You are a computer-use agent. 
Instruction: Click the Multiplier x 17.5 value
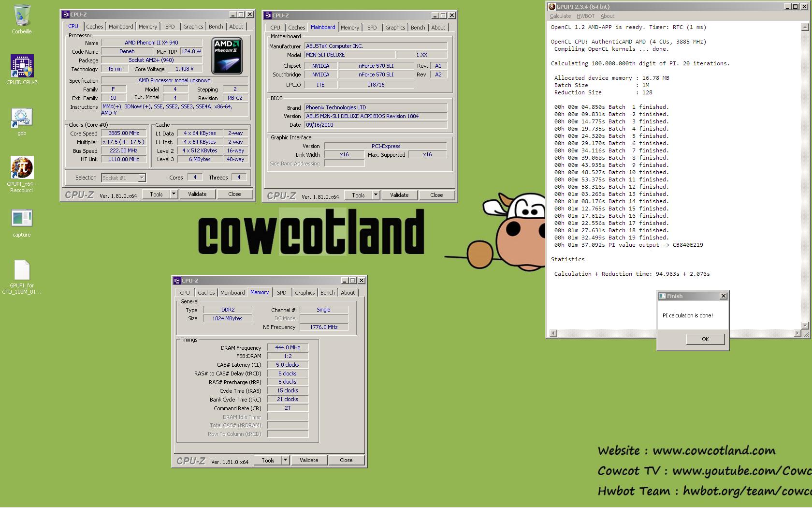coord(124,142)
